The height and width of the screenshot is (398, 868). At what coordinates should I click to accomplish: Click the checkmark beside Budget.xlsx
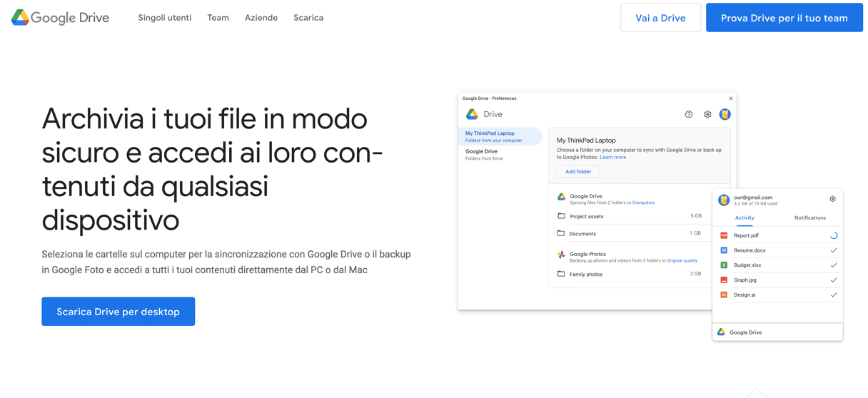click(x=834, y=265)
